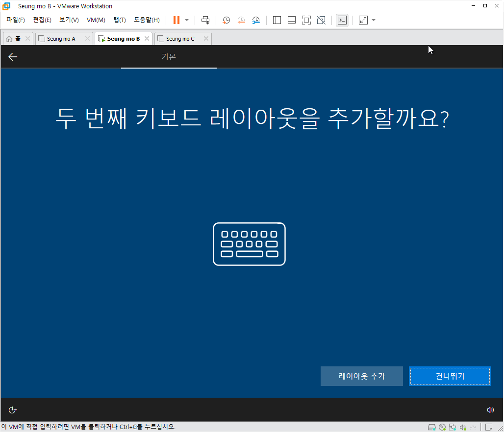Toggle the library sidebar panel

277,20
